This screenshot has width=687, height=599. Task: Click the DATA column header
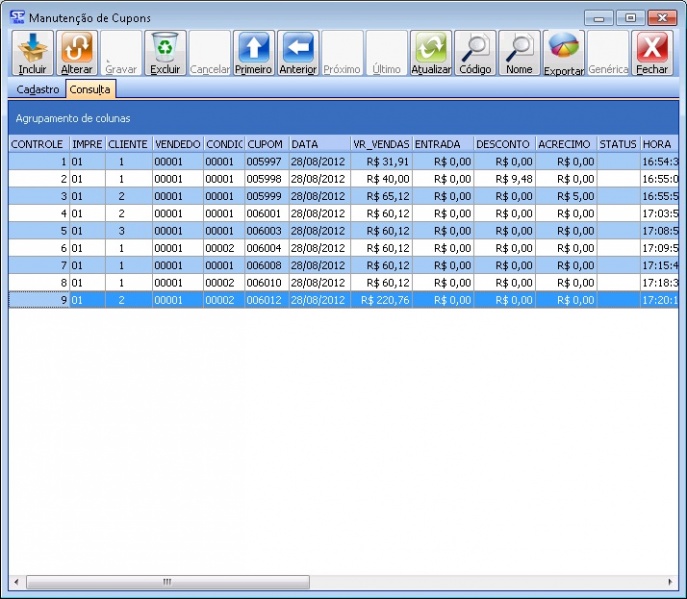[318, 144]
